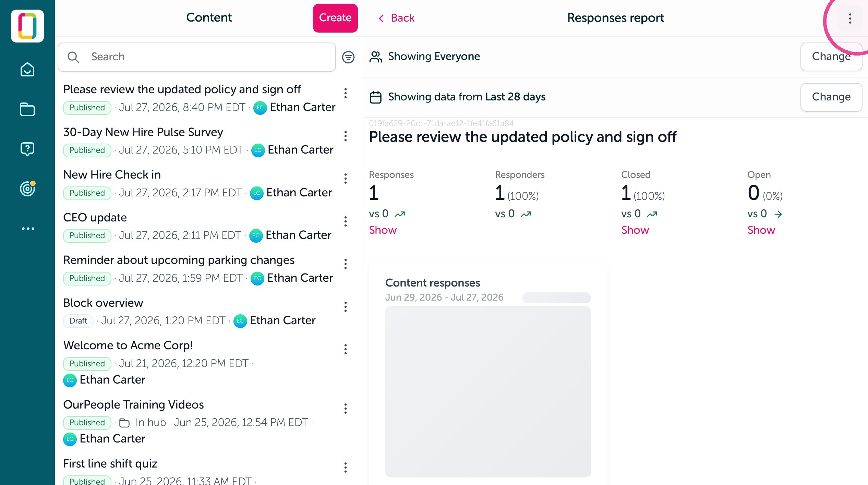Open the sidebar more options ellipsis
Image resolution: width=868 pixels, height=485 pixels.
[28, 229]
